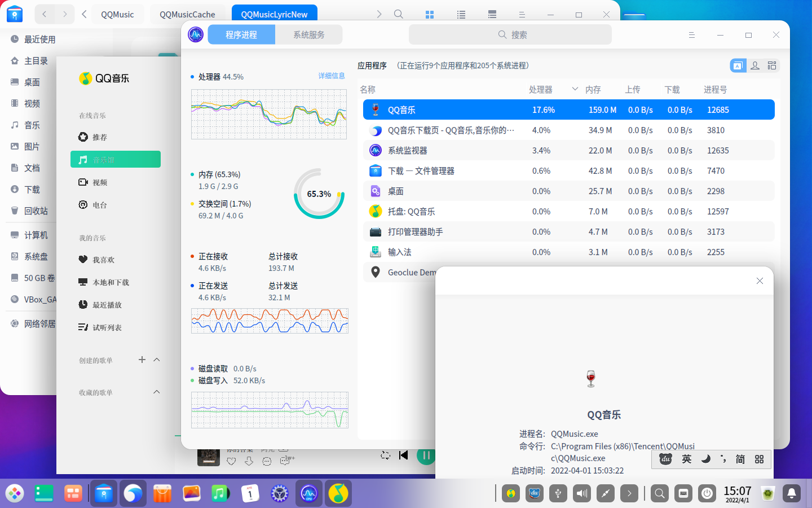This screenshot has height=508, width=812.
Task: Click the 搜索 field in System Monitor
Action: [510, 34]
